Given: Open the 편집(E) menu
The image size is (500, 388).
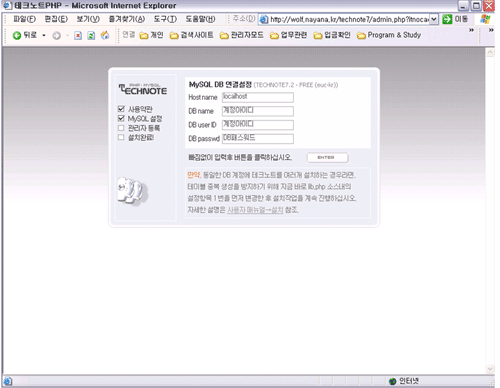Looking at the screenshot, I should coord(56,19).
